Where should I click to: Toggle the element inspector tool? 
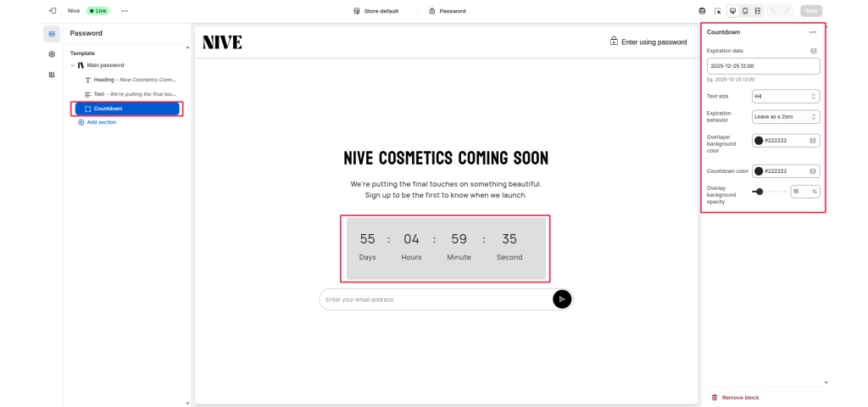pos(717,11)
